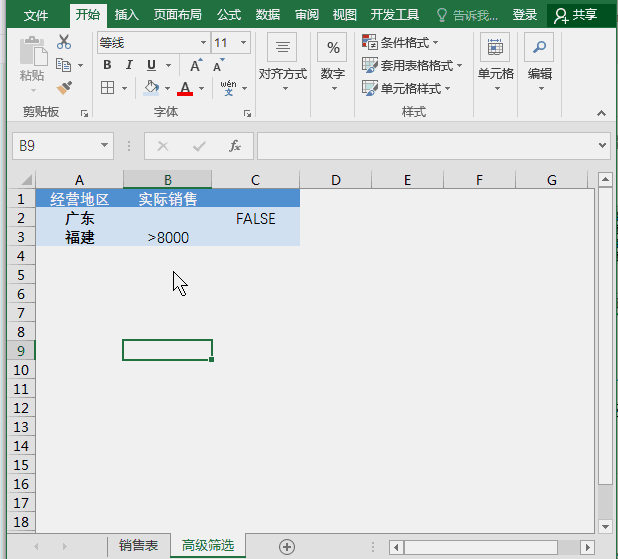Toggle Italic formatting
Image resolution: width=618 pixels, height=559 pixels.
(129, 65)
